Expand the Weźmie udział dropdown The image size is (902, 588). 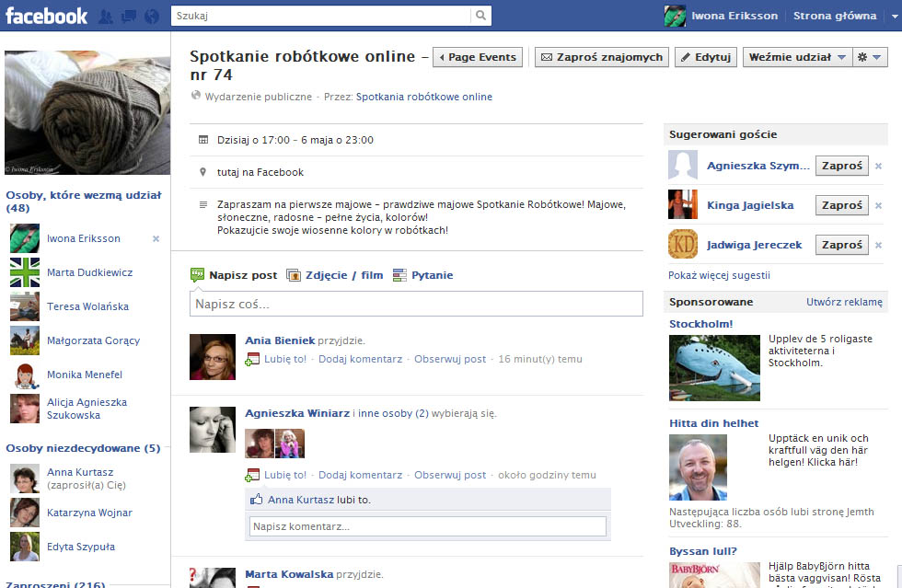click(x=797, y=57)
